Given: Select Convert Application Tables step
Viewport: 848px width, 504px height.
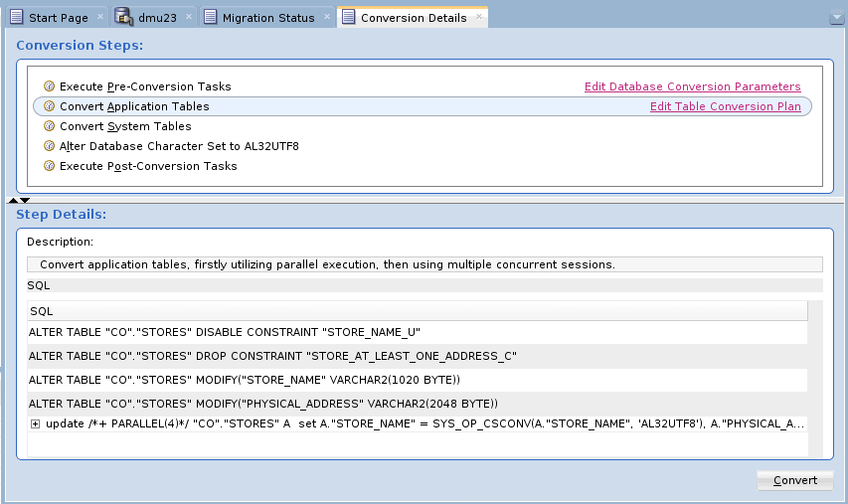Looking at the screenshot, I should click(x=423, y=106).
